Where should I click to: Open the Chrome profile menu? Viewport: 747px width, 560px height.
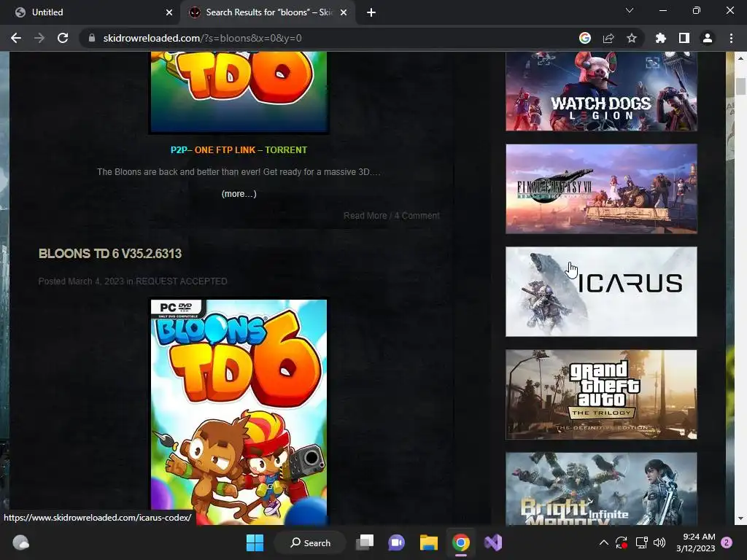click(708, 38)
